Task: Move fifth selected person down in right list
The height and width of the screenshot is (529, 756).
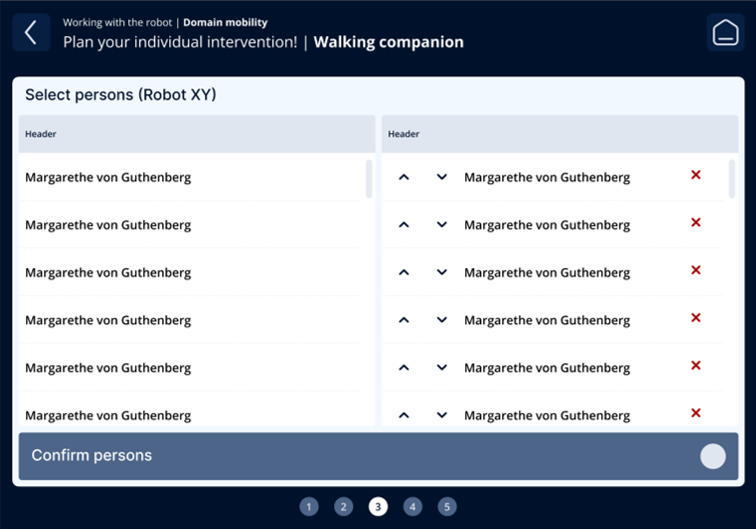Action: tap(442, 368)
